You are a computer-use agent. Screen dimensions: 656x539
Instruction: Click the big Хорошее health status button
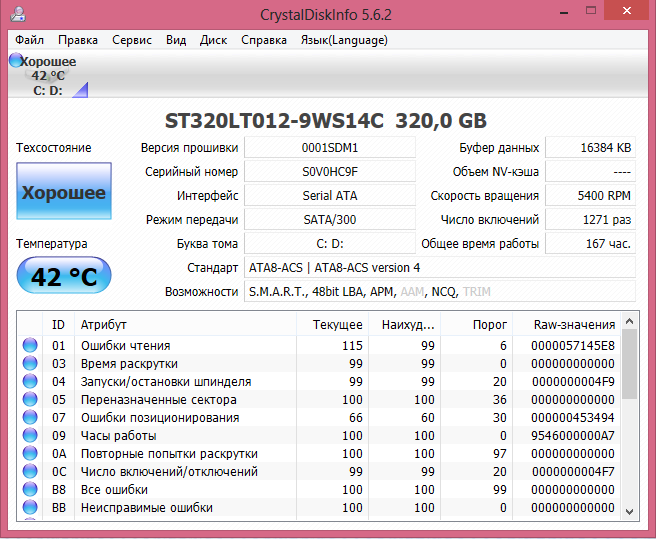[x=64, y=191]
